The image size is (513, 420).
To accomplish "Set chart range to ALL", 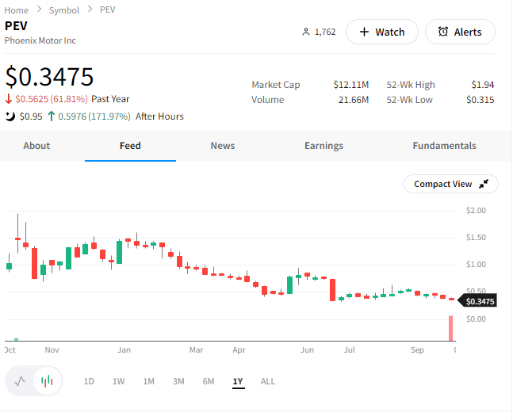I will 268,381.
